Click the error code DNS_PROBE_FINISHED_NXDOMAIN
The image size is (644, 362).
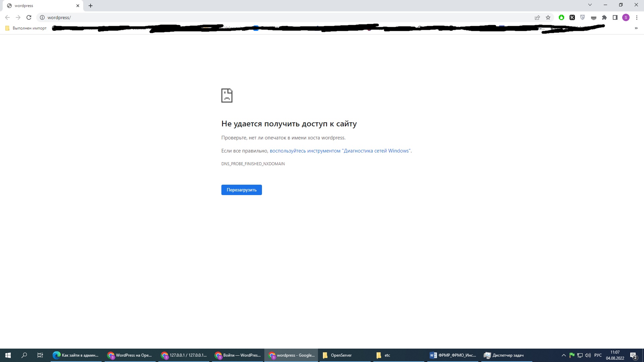[x=253, y=164]
